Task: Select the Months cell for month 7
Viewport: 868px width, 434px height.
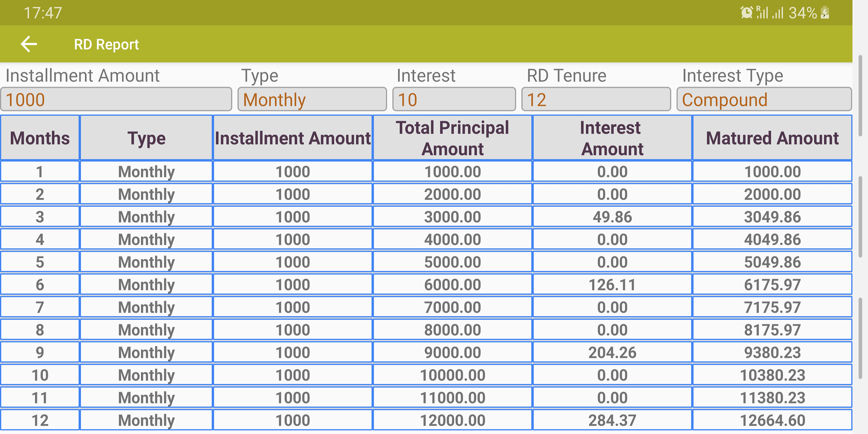Action: coord(40,307)
